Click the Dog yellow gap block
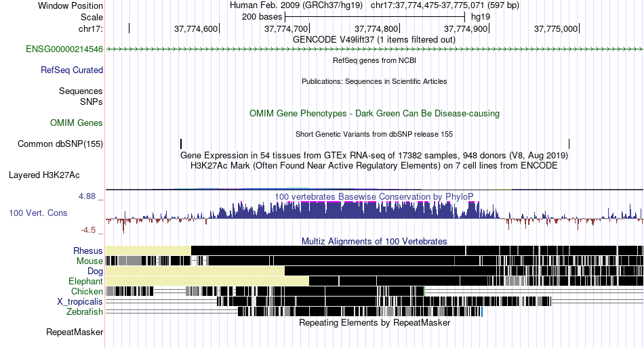The height and width of the screenshot is (348, 644). tap(195, 271)
